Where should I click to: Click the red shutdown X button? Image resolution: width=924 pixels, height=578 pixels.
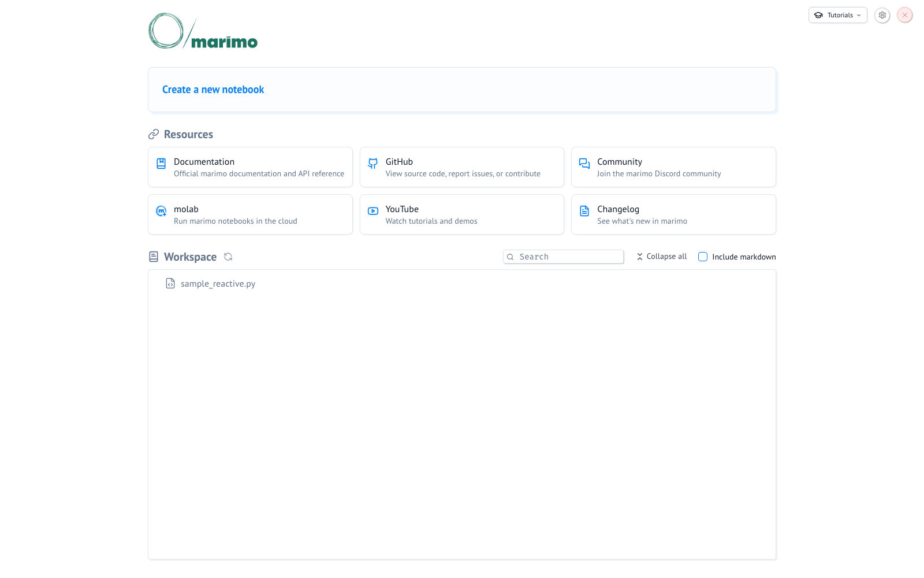pyautogui.click(x=905, y=15)
